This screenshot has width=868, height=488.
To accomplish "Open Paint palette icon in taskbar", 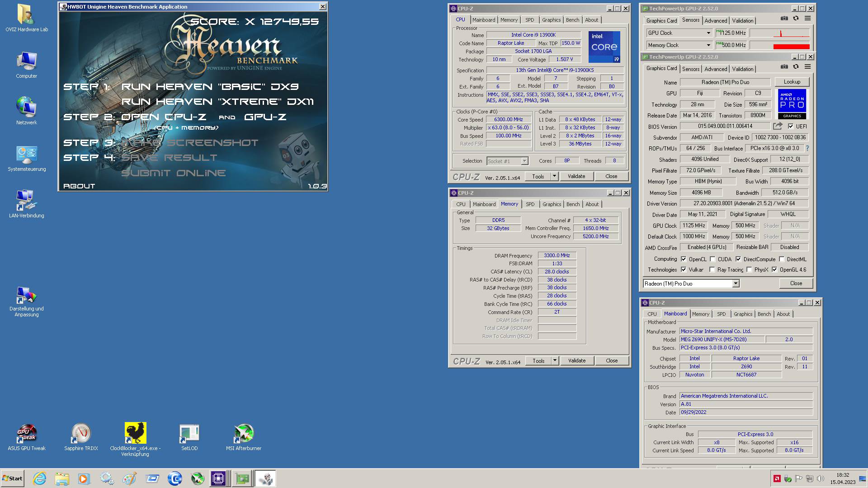I will click(129, 479).
